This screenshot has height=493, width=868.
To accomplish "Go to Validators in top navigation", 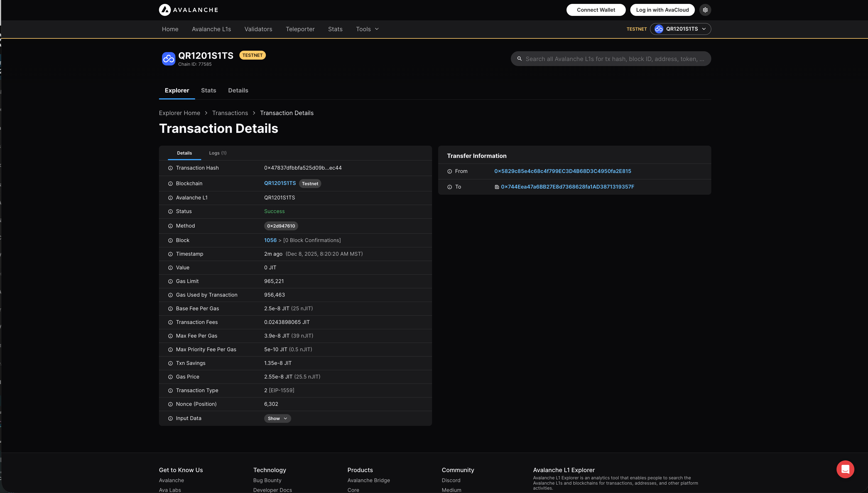I will pyautogui.click(x=258, y=29).
